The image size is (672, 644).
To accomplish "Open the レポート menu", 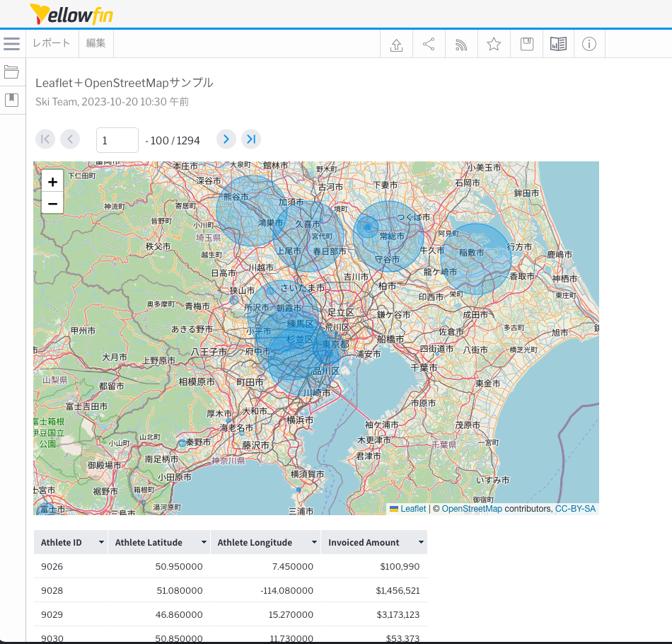I will (x=52, y=43).
